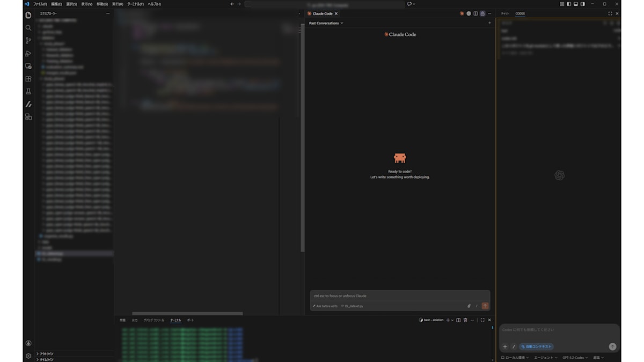The height and width of the screenshot is (362, 644).
Task: Focus the Codex request input field
Action: (559, 330)
